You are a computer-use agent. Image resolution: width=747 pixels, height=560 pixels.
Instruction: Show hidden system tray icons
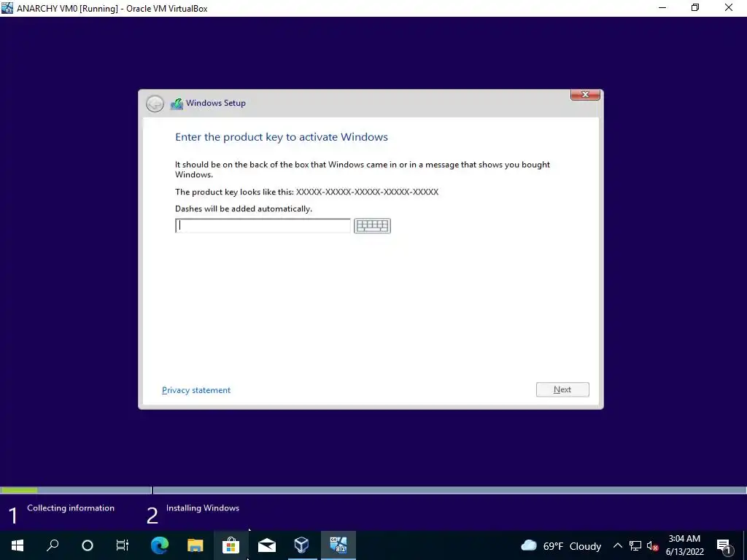617,545
